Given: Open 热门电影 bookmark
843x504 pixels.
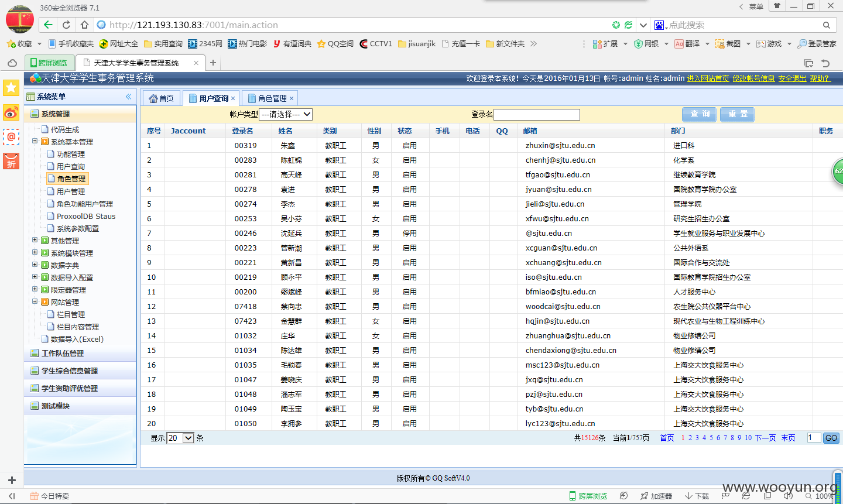Looking at the screenshot, I should pyautogui.click(x=247, y=44).
